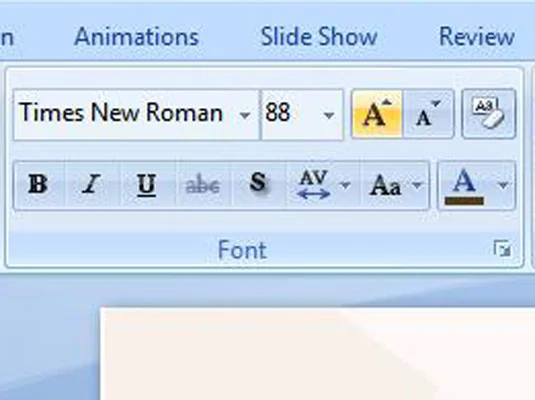Viewport: 535px width, 400px height.
Task: Apply text shadow with S icon
Action: [x=258, y=185]
